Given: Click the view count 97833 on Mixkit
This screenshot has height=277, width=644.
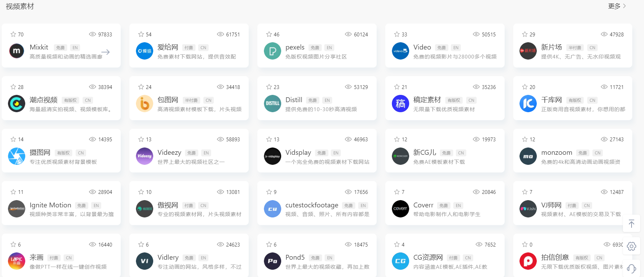Looking at the screenshot, I should tap(105, 34).
